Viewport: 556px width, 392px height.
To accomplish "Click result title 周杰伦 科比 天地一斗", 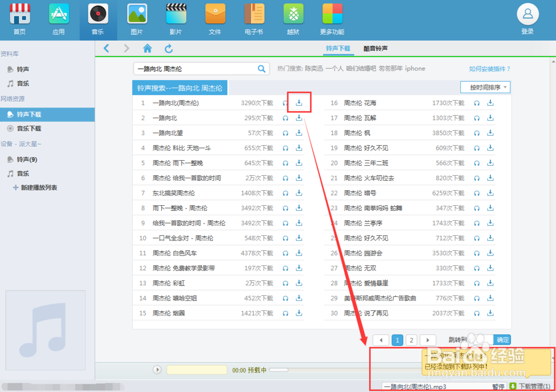I will [x=182, y=148].
